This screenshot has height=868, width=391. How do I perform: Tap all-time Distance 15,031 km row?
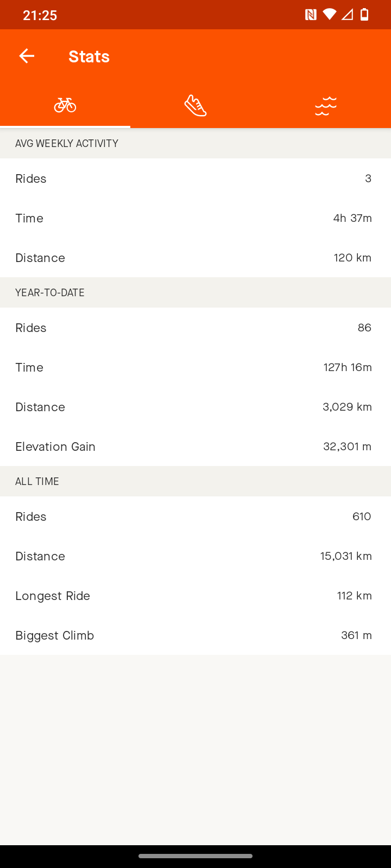point(195,556)
